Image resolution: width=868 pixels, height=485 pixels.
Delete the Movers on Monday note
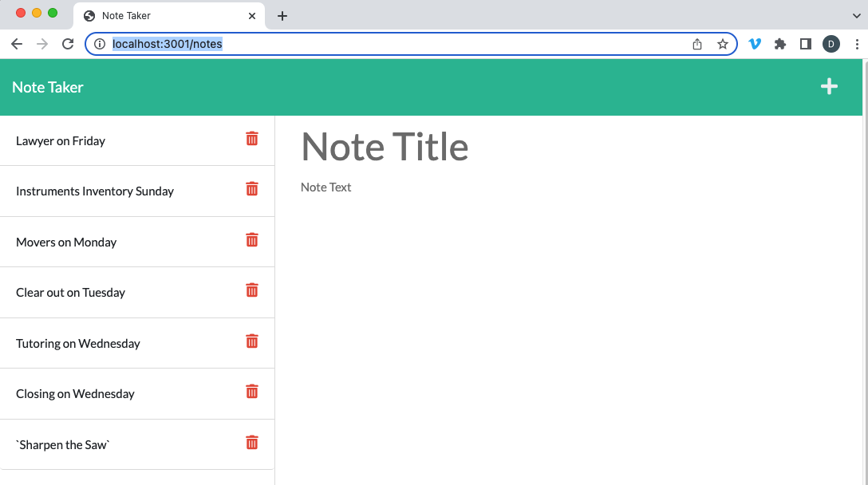click(x=251, y=239)
